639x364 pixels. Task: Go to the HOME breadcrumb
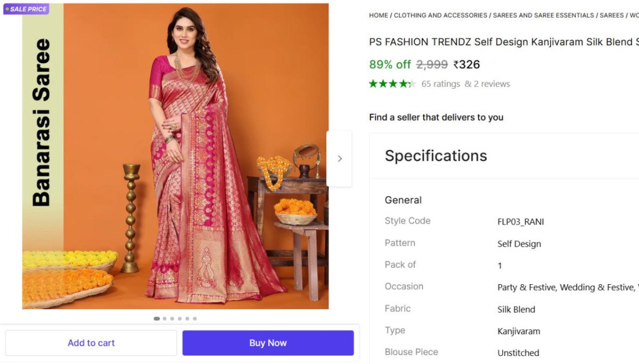[379, 15]
